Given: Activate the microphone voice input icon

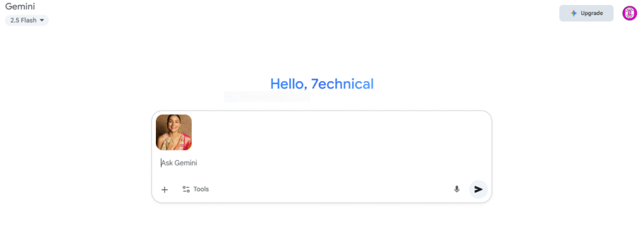Looking at the screenshot, I should pyautogui.click(x=457, y=189).
